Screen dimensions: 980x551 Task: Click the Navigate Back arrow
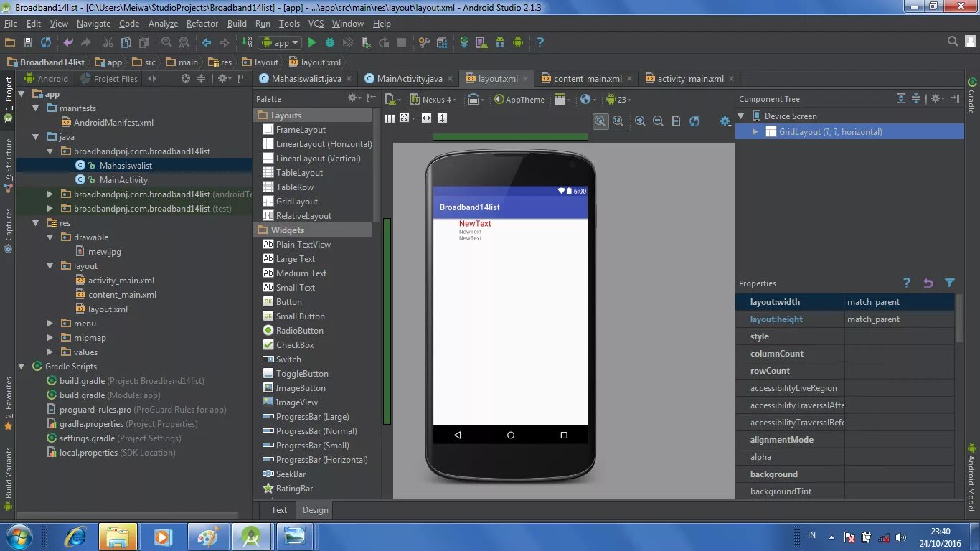(207, 42)
